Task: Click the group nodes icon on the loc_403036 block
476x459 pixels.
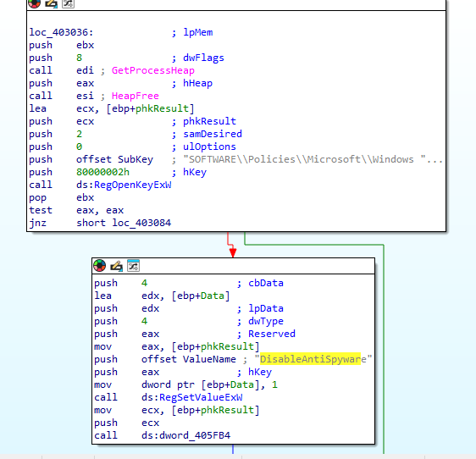Action: click(x=68, y=3)
